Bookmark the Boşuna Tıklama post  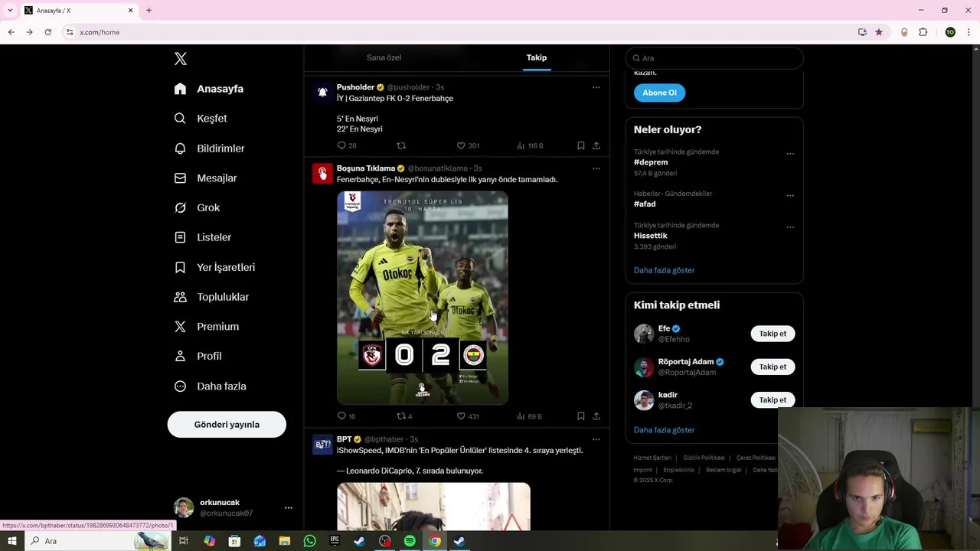(581, 416)
